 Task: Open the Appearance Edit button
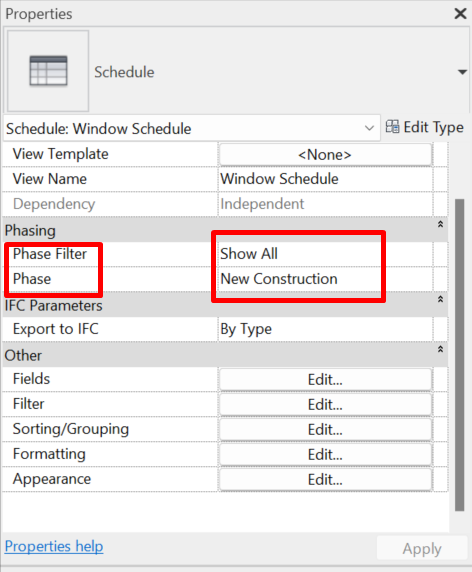[x=325, y=479]
